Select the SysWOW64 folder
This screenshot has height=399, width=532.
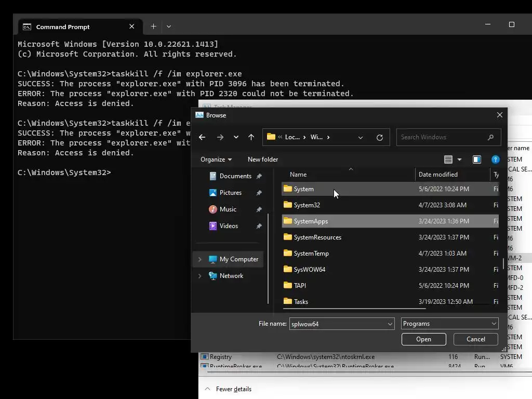pos(390,270)
